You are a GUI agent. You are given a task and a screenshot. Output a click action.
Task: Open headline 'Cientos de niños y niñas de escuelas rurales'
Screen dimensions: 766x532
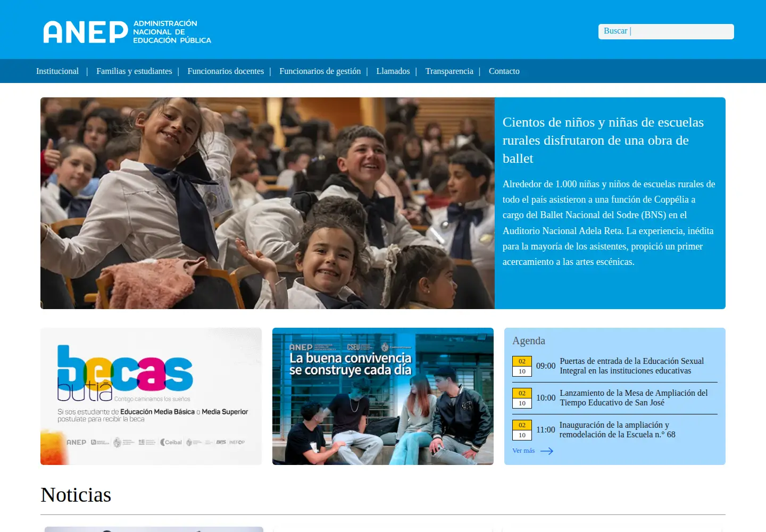(x=603, y=140)
